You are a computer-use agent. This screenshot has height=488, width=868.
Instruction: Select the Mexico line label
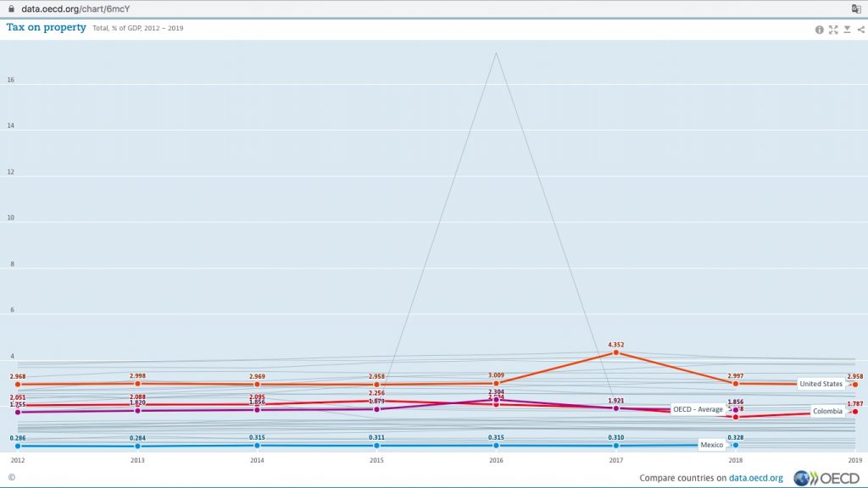coord(711,445)
